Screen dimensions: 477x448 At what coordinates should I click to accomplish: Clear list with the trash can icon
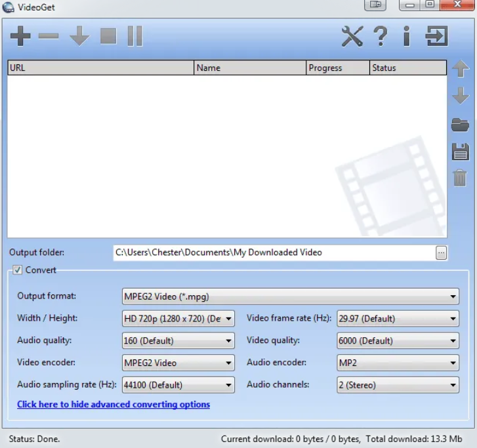point(460,178)
